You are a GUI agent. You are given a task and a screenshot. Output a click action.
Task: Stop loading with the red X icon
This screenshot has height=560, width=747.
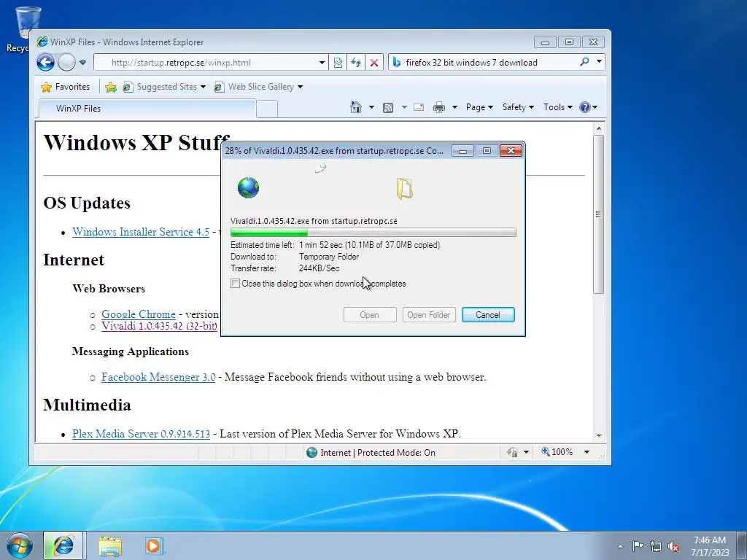[374, 63]
